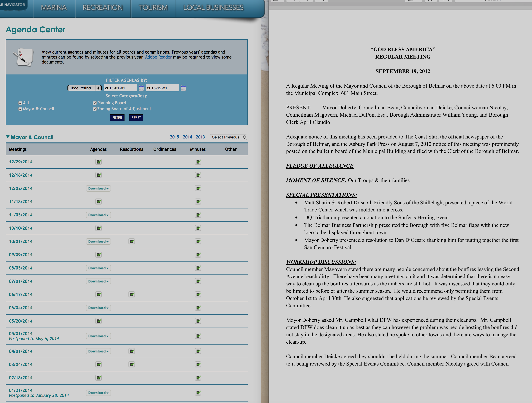The width and height of the screenshot is (532, 403).
Task: Open minutes icon for 07/01/2014 meeting
Action: point(198,281)
